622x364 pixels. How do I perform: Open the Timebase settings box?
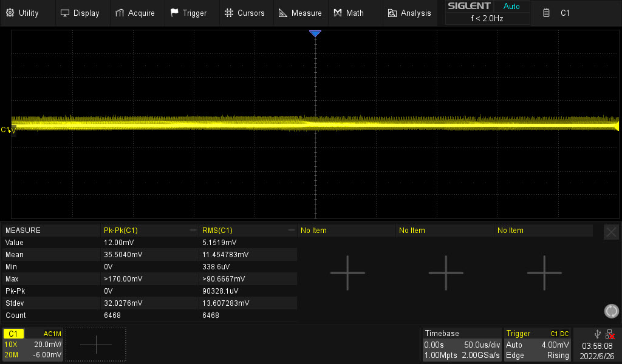[462, 345]
